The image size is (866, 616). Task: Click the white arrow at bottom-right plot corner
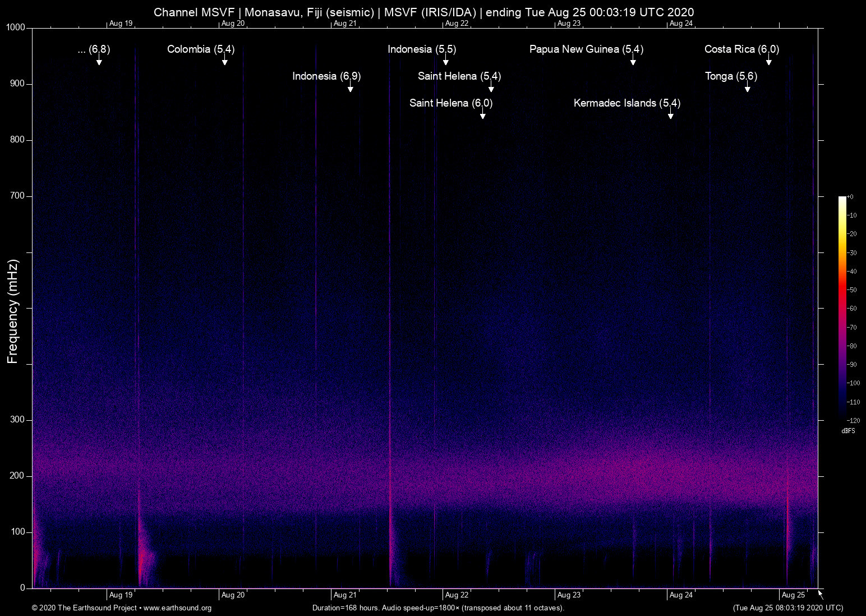pos(821,594)
